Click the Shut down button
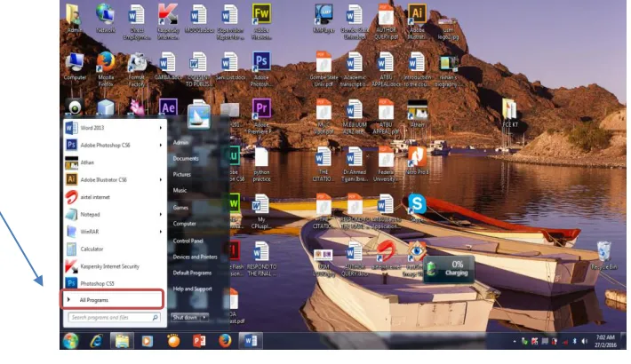Image resolution: width=631 pixels, height=364 pixels. click(x=186, y=317)
